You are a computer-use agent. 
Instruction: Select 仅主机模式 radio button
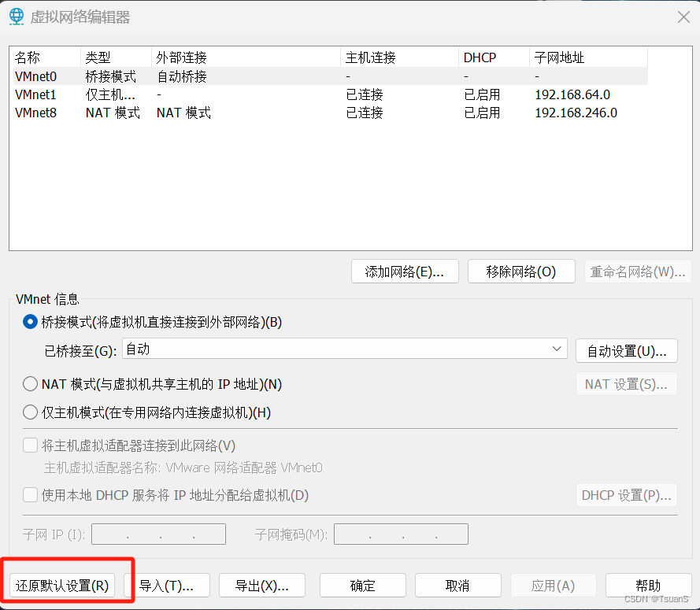click(x=30, y=412)
